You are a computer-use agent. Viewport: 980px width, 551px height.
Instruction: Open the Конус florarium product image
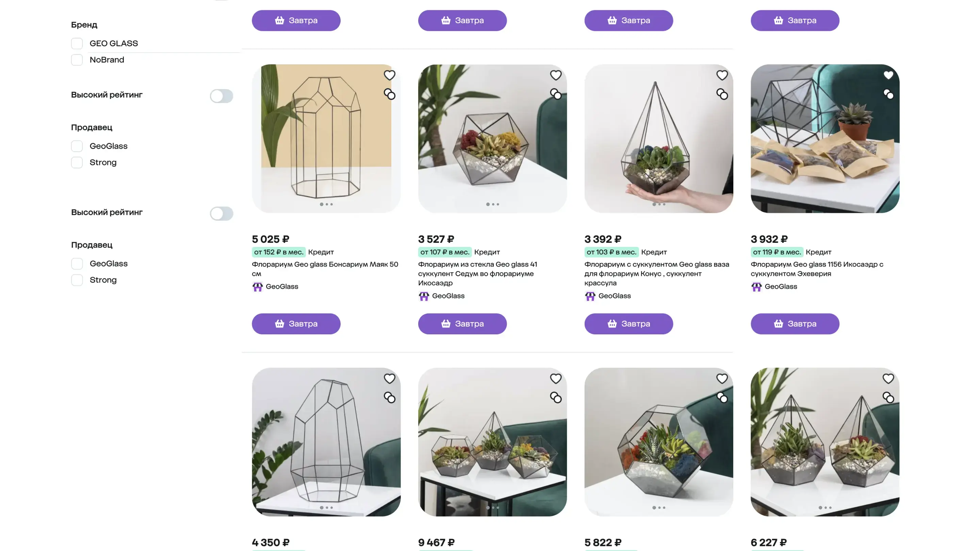pyautogui.click(x=658, y=138)
